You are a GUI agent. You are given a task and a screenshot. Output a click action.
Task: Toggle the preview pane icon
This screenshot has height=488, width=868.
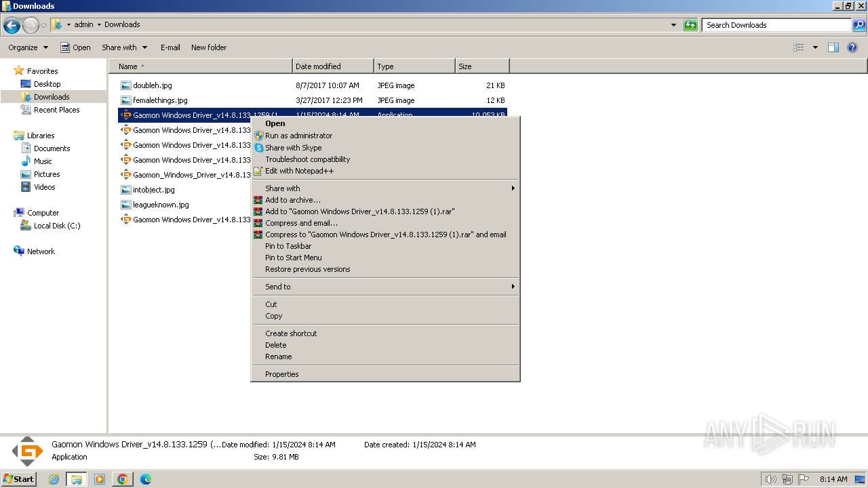(833, 47)
